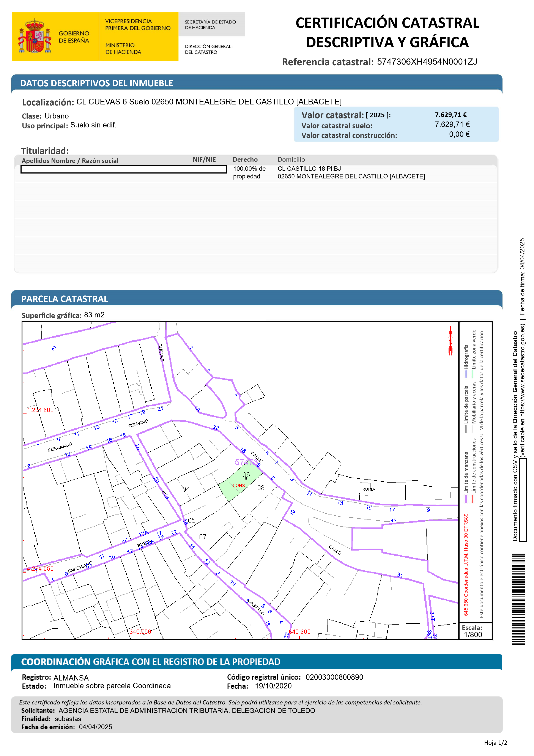The image size is (534, 756).
Task: Click catastral reference 5747306XH4954N0001ZJ
Action: 427,62
